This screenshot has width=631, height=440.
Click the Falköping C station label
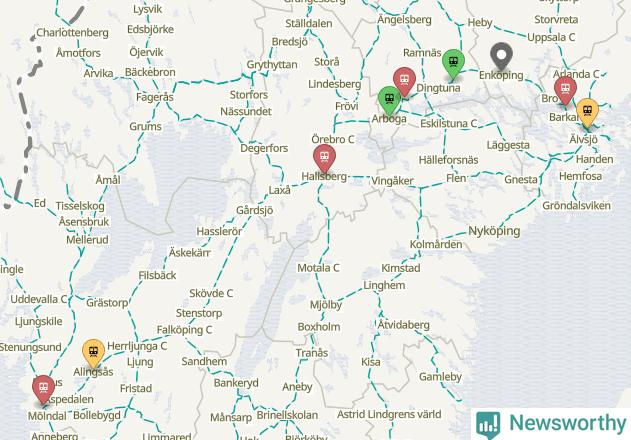tap(184, 330)
